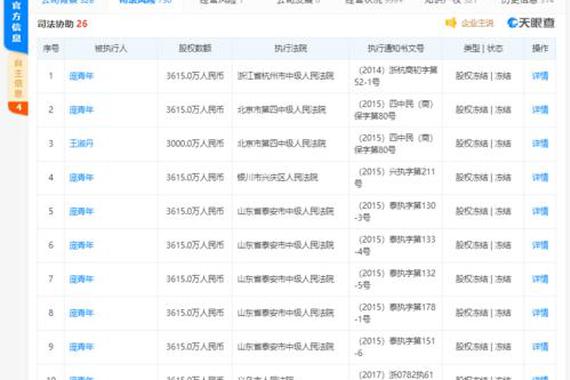
Task: Click the 类型 | 状态 column header
Action: coord(483,48)
